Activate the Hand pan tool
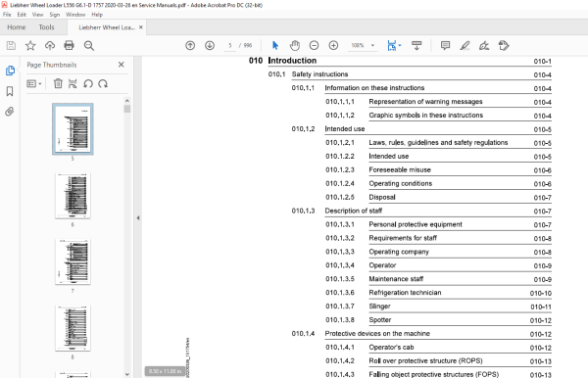Screen dimensions: 588x378 click(x=295, y=46)
